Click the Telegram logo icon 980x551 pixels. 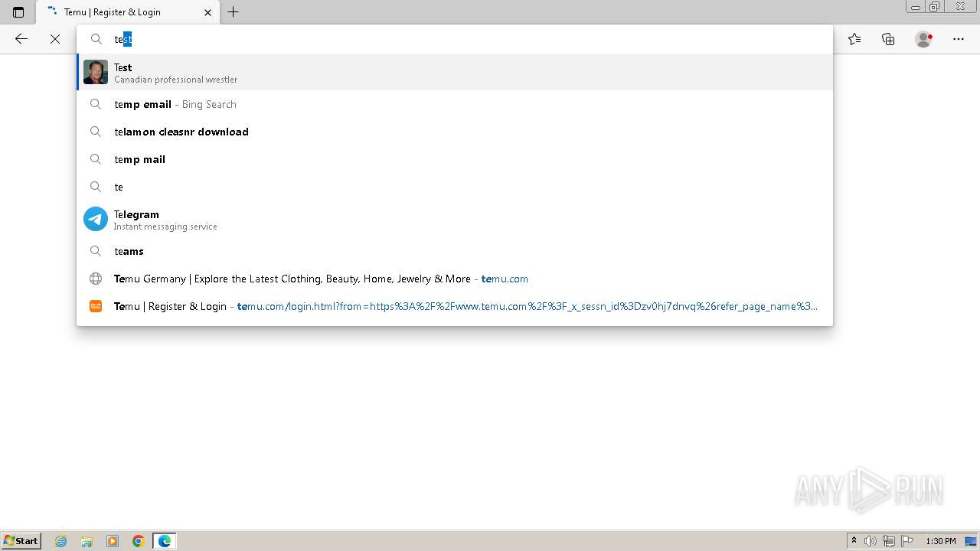pos(96,219)
